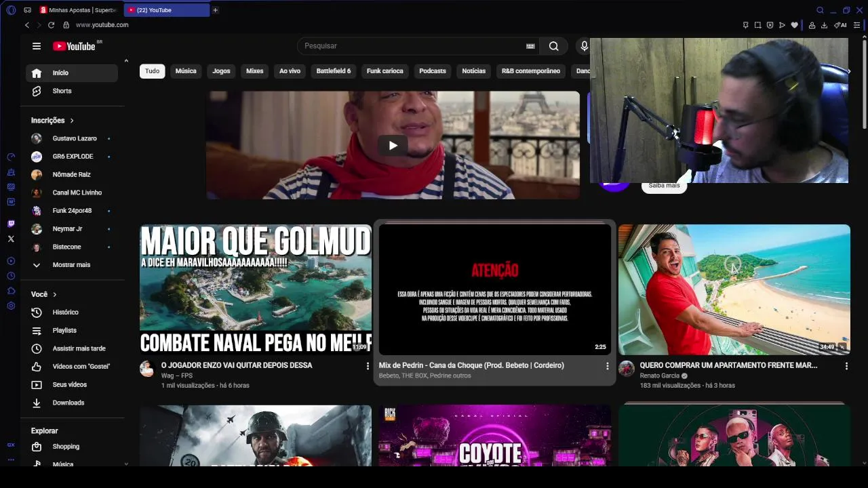Take a snapshot with the toolbar capture icon
The width and height of the screenshot is (868, 488).
pos(757,25)
